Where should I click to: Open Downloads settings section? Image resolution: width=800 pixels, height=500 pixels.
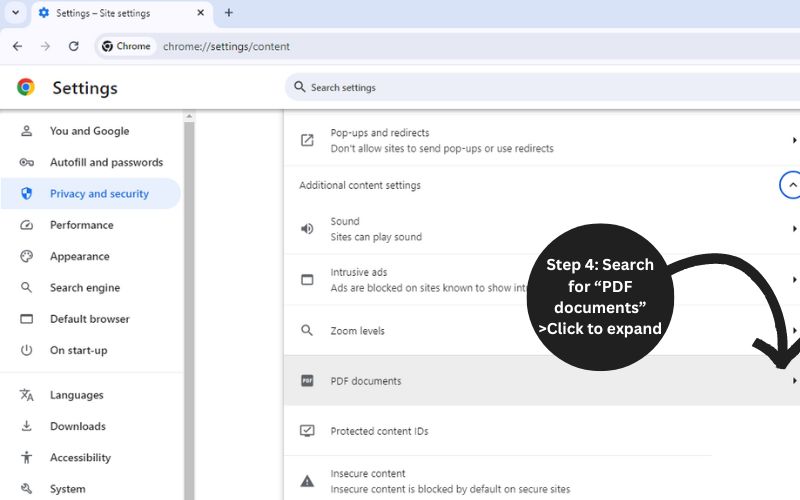90,426
